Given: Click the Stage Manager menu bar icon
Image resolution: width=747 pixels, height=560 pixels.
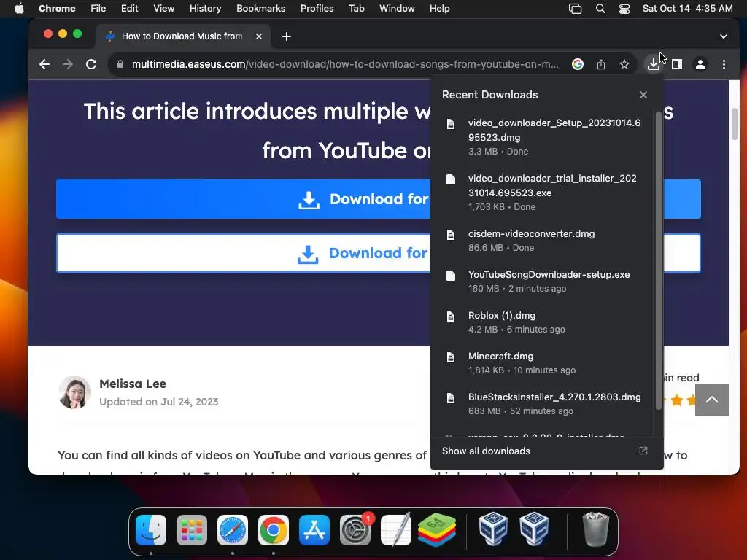Looking at the screenshot, I should [x=575, y=9].
